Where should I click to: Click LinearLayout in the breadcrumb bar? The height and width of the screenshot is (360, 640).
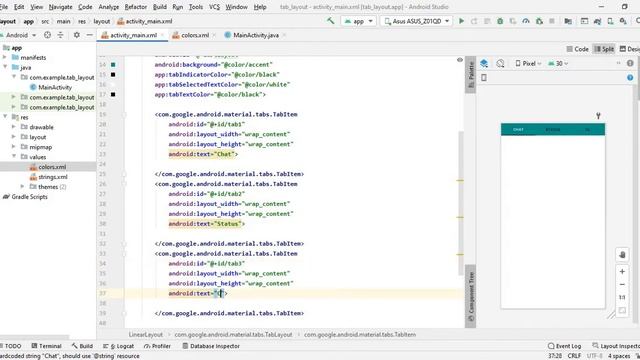point(146,334)
